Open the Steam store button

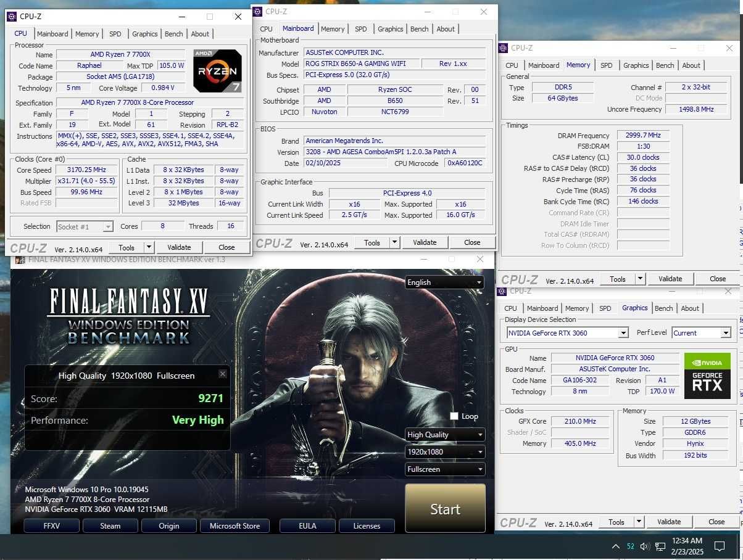click(x=110, y=526)
